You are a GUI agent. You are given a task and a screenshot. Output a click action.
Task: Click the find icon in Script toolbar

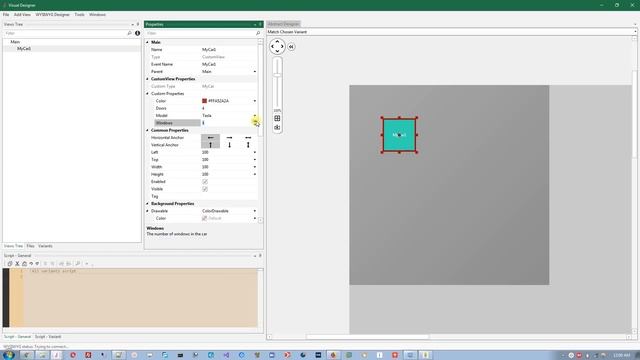click(78, 264)
